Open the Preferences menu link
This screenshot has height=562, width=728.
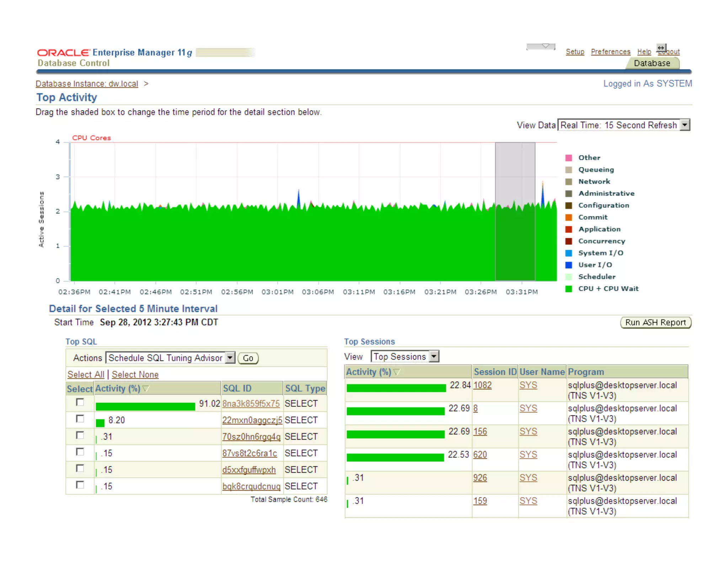click(x=610, y=52)
